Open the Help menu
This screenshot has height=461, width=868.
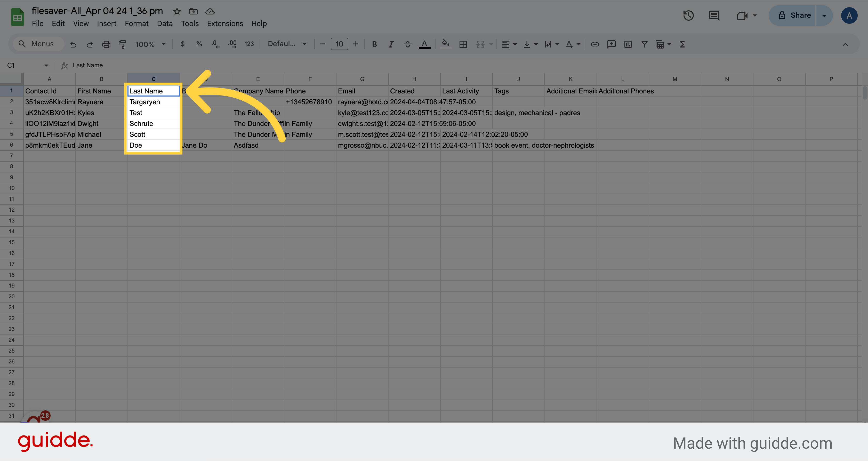(x=259, y=23)
